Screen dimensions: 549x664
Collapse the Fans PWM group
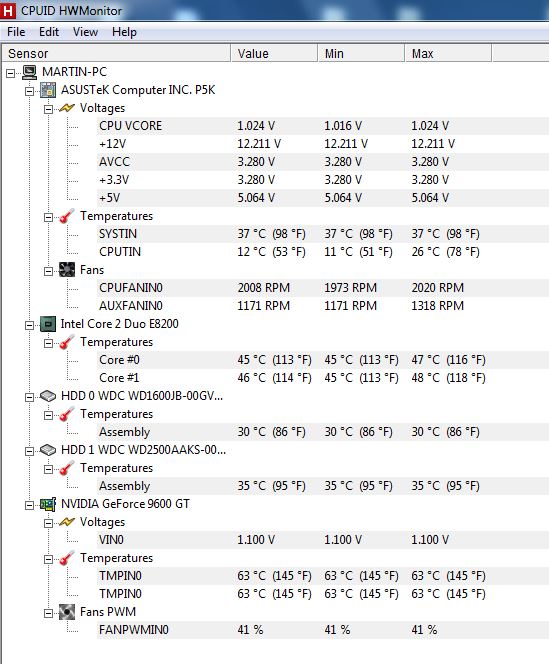point(49,614)
